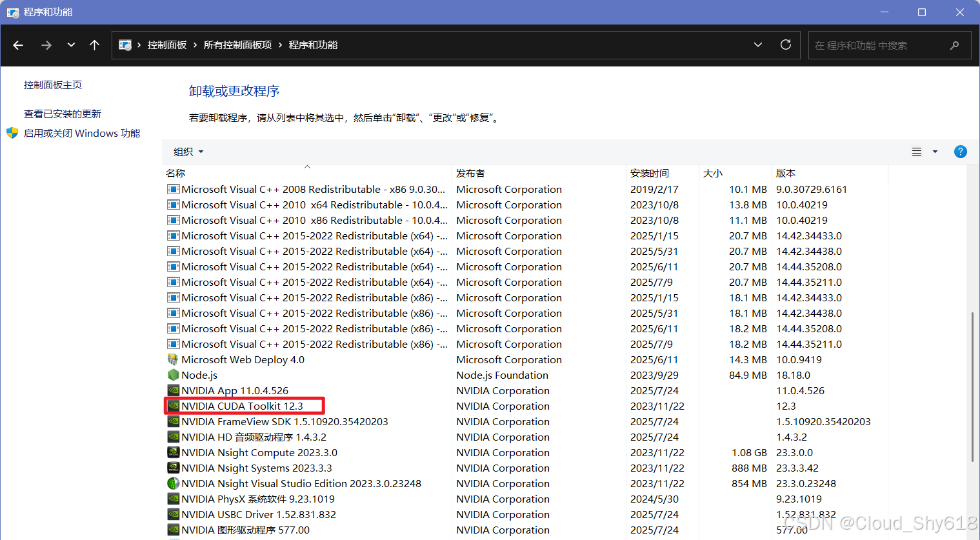
Task: Sort by the 大小 column header
Action: (x=735, y=173)
